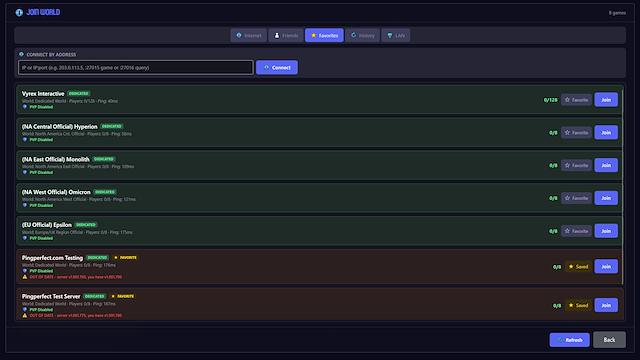Unsave the Pingperfect.com Testing favorite
The image size is (640, 360).
coord(578,267)
